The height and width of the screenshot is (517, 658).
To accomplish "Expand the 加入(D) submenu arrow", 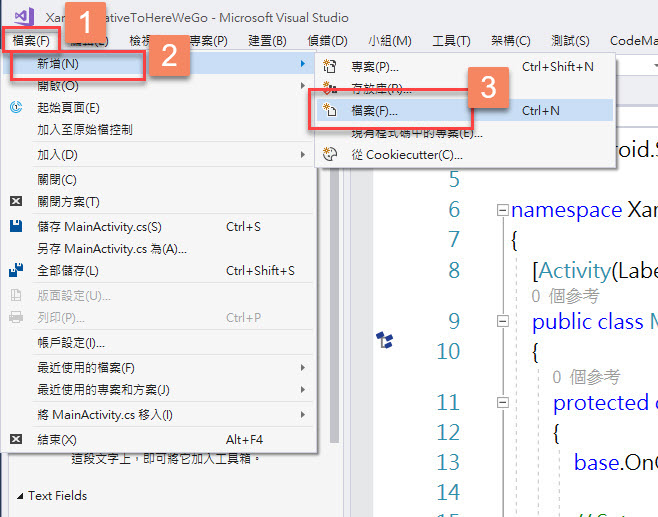I will (303, 155).
